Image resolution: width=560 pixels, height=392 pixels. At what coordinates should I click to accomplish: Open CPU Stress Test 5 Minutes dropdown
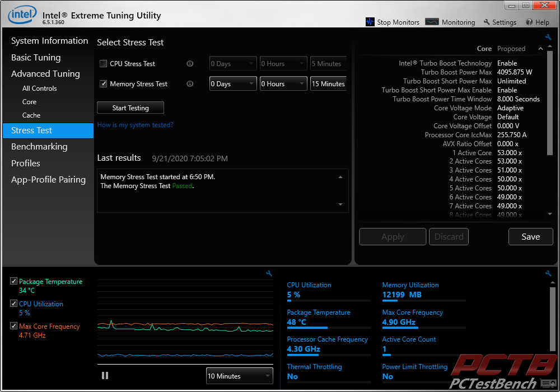[x=328, y=63]
